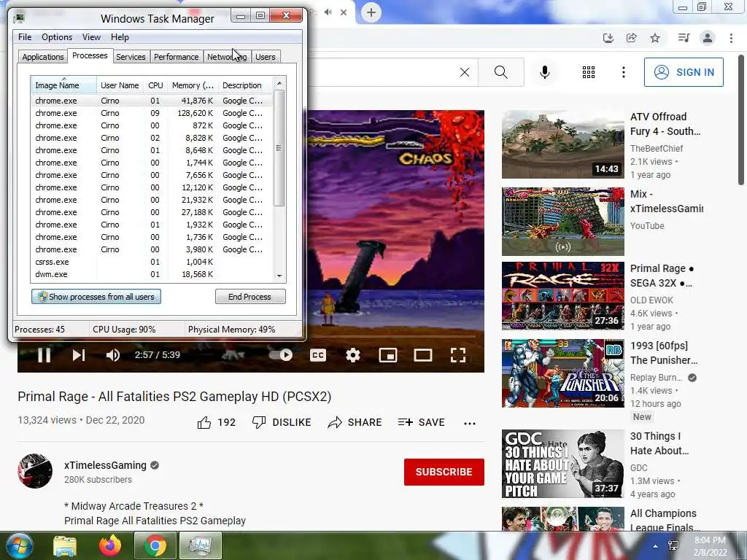Screen dimensions: 747x560
Task: Open Task Manager View menu
Action: pyautogui.click(x=91, y=37)
